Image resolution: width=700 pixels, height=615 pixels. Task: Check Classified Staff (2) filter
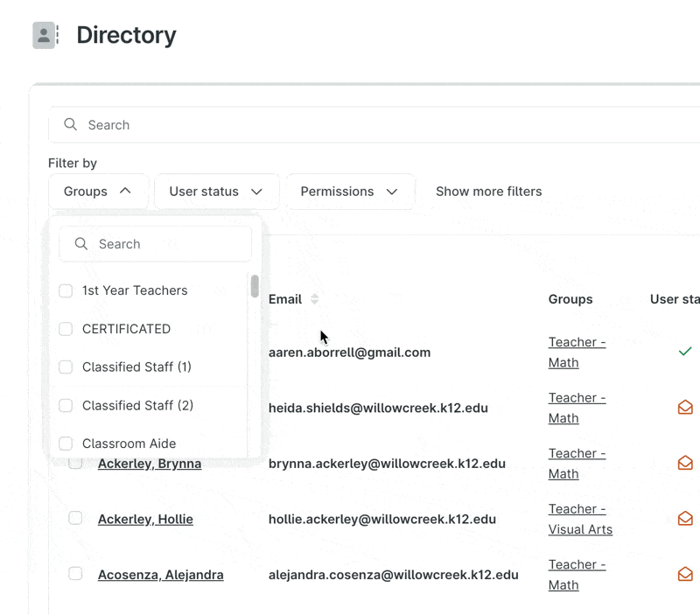tap(66, 405)
